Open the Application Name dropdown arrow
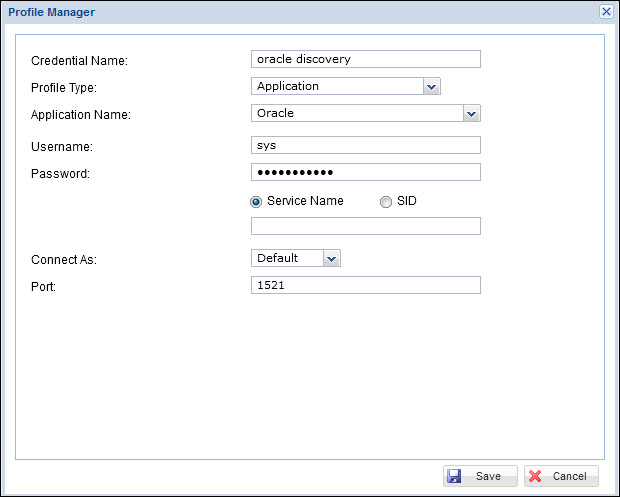The height and width of the screenshot is (497, 620). pyautogui.click(x=472, y=114)
